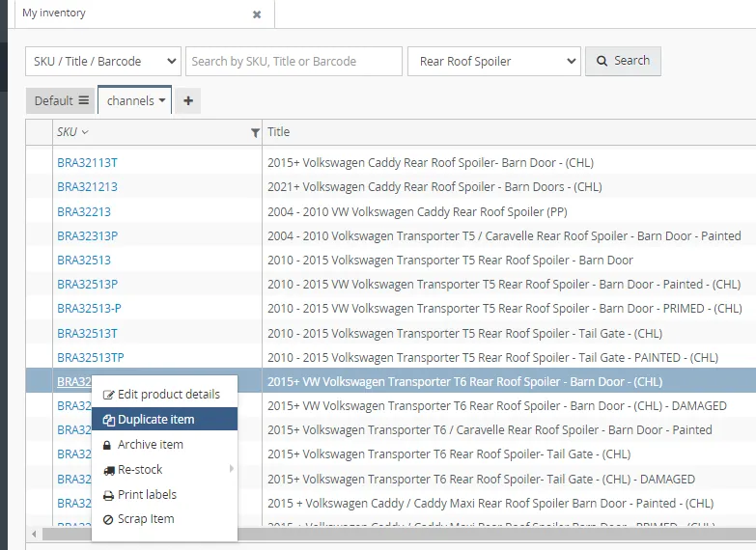Click the horizontal scrollbar track
Viewport: 756px width, 550px height.
[399, 535]
